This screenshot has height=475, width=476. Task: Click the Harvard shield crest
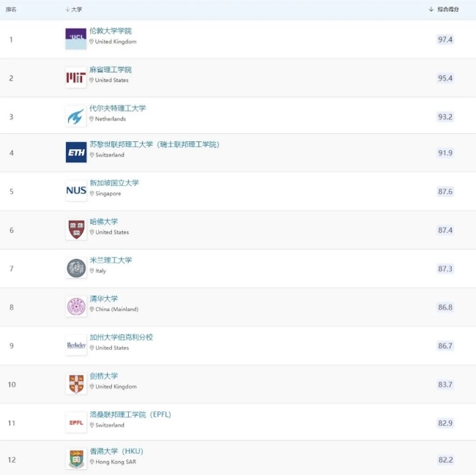point(76,230)
